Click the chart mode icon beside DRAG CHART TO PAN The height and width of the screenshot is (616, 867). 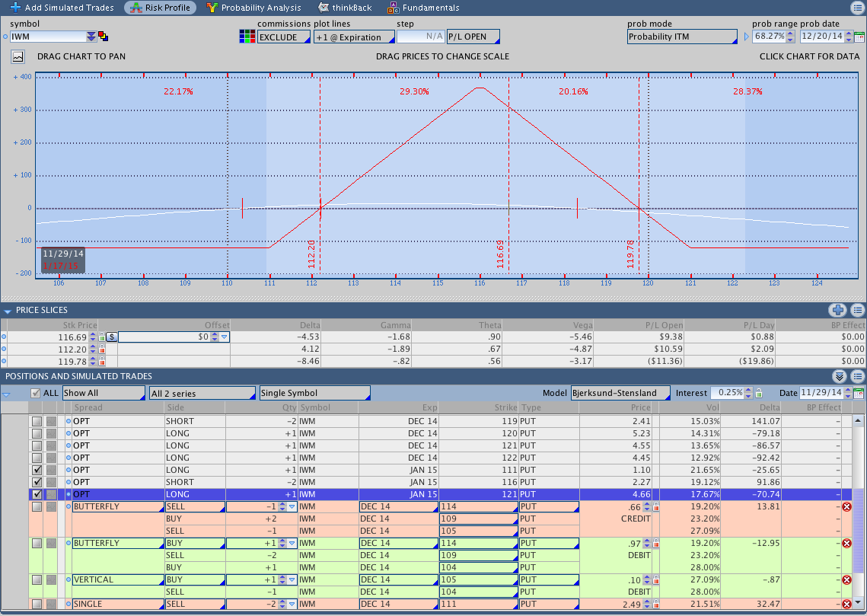click(18, 56)
